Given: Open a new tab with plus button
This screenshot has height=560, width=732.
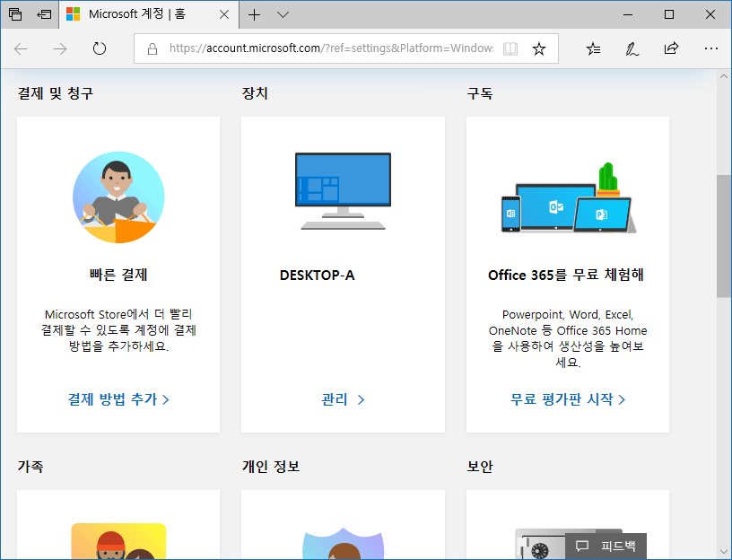Looking at the screenshot, I should tap(254, 15).
